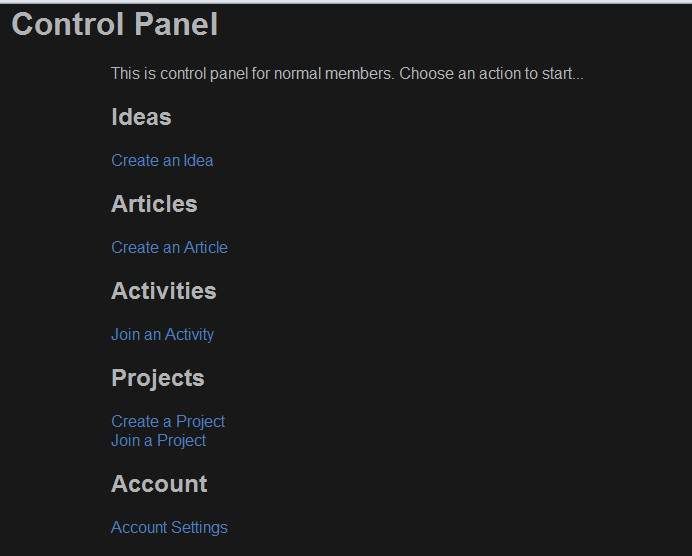The width and height of the screenshot is (692, 556).
Task: Click the Activities section heading
Action: click(164, 291)
